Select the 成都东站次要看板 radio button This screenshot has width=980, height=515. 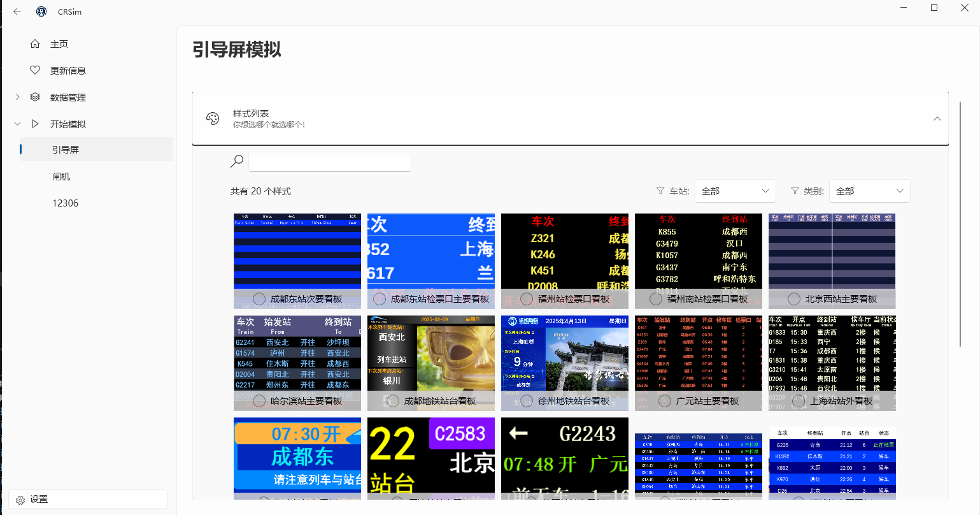coord(259,299)
